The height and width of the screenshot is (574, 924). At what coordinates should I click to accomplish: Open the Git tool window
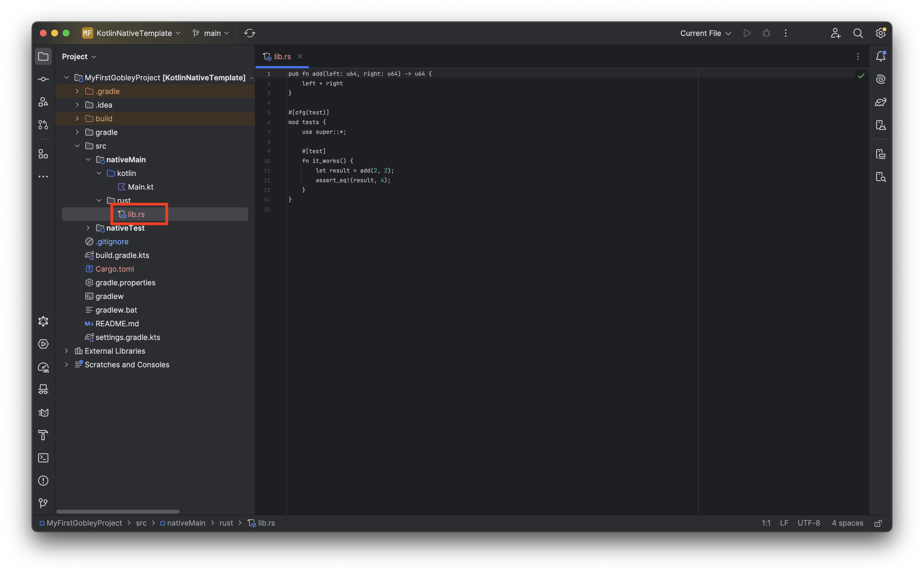tap(43, 503)
